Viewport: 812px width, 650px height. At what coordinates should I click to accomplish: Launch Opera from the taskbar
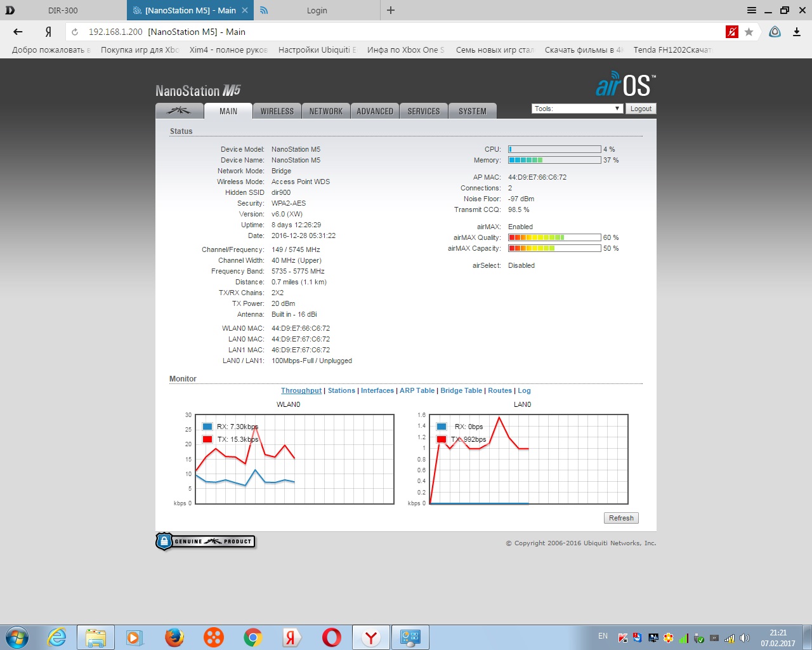[331, 637]
